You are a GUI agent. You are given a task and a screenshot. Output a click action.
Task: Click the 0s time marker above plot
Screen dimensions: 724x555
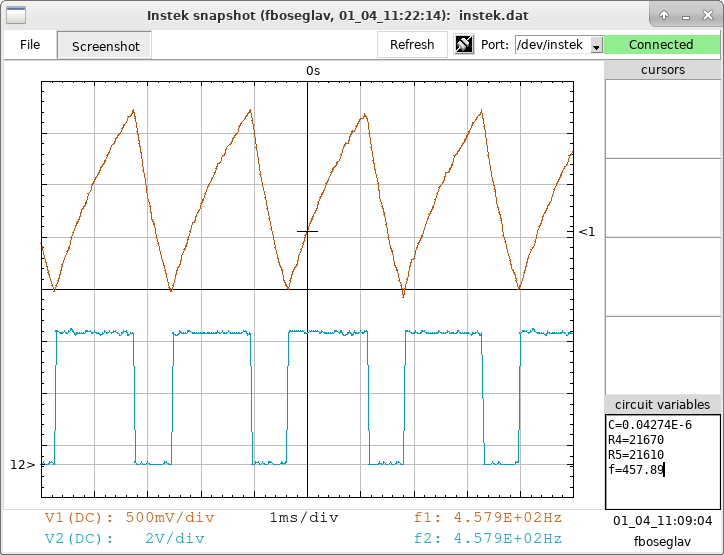tap(313, 71)
